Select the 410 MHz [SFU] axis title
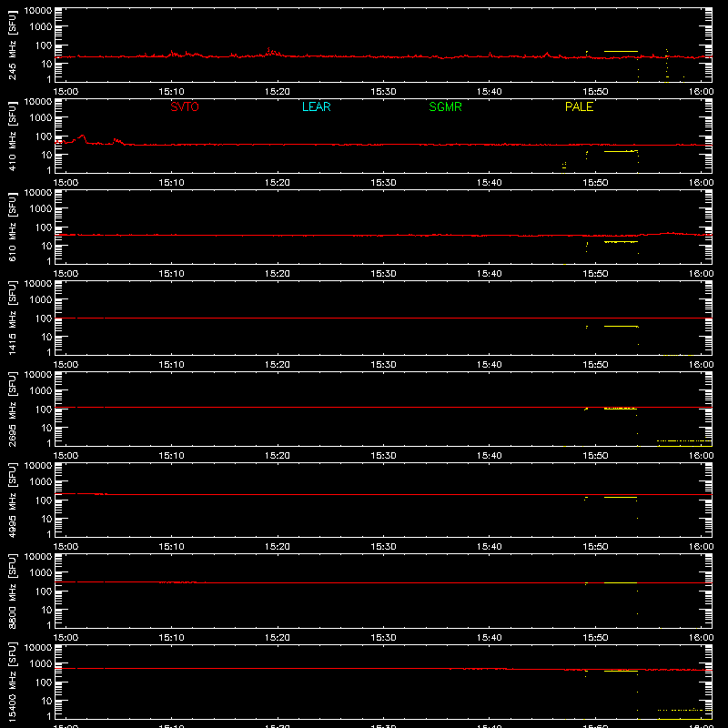This screenshot has height=728, width=728. click(13, 136)
